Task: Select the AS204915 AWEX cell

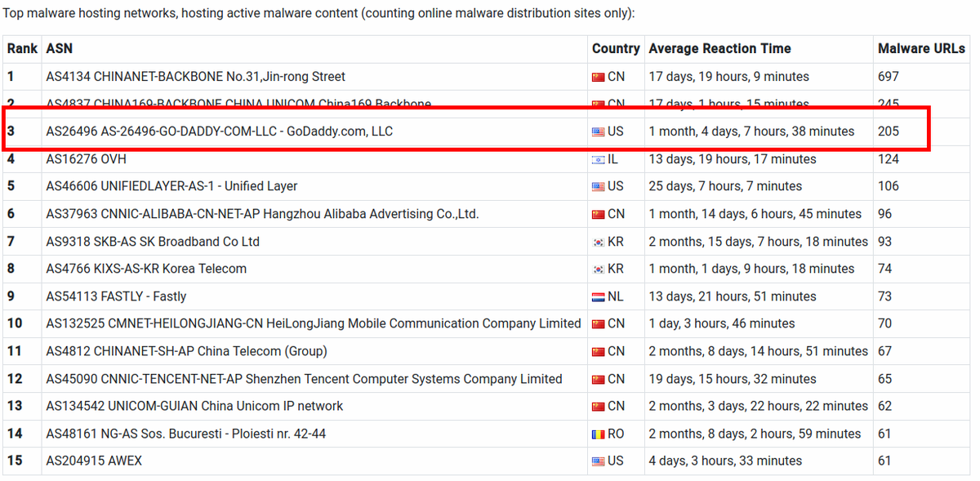Action: pos(314,461)
